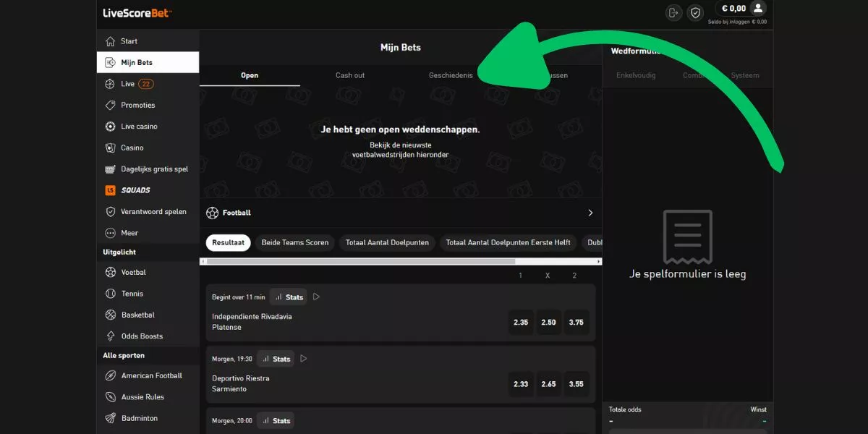Select American Football sport
868x434 pixels.
coord(148,375)
